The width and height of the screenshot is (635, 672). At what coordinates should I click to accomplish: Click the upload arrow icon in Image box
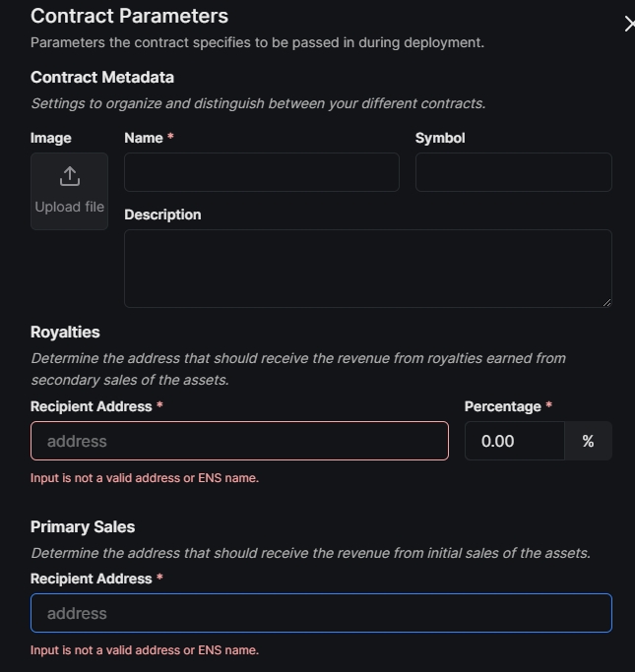(x=69, y=176)
